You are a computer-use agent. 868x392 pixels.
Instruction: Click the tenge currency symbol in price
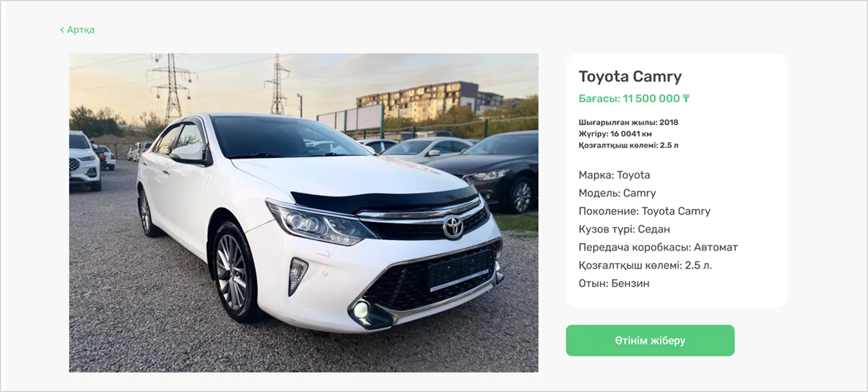pyautogui.click(x=686, y=99)
